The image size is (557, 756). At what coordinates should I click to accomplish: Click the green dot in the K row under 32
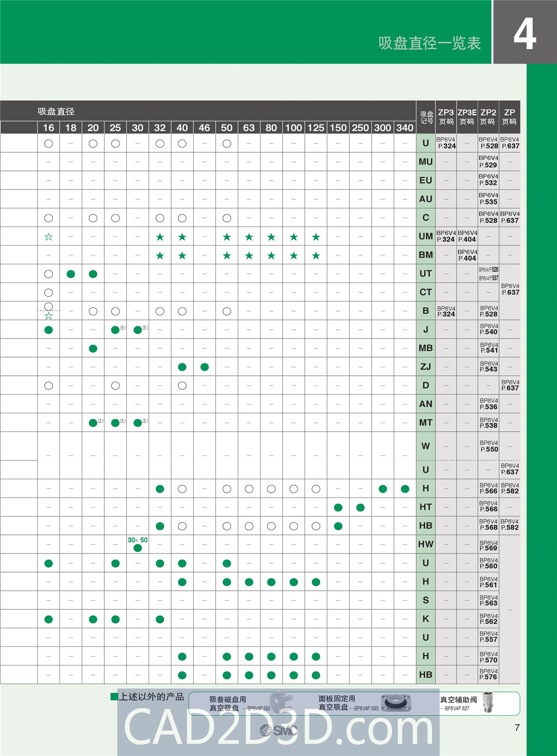pyautogui.click(x=160, y=619)
